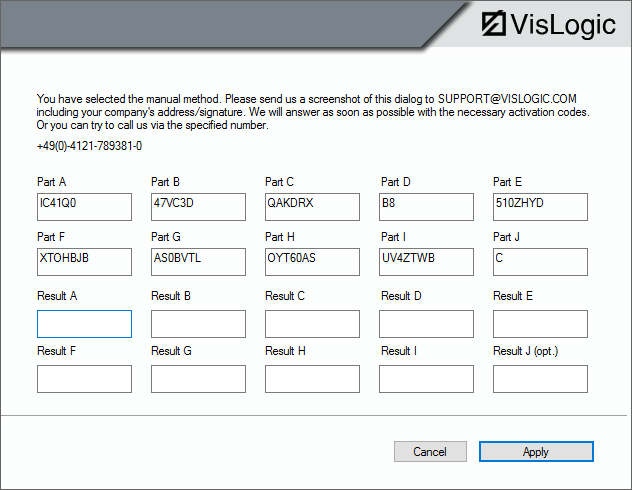
Task: Click Part C field showing QAKDRX
Action: pyautogui.click(x=312, y=207)
